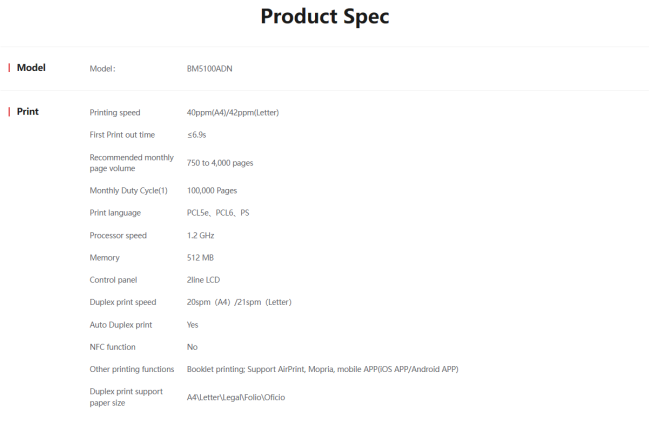Click the 512 MB memory value
This screenshot has height=424, width=650.
click(199, 258)
